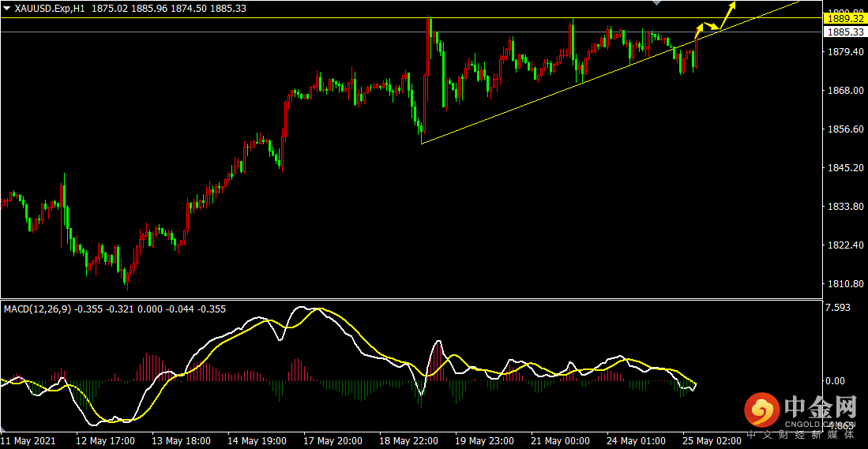Select the yellow 1889.32 price label

(845, 18)
